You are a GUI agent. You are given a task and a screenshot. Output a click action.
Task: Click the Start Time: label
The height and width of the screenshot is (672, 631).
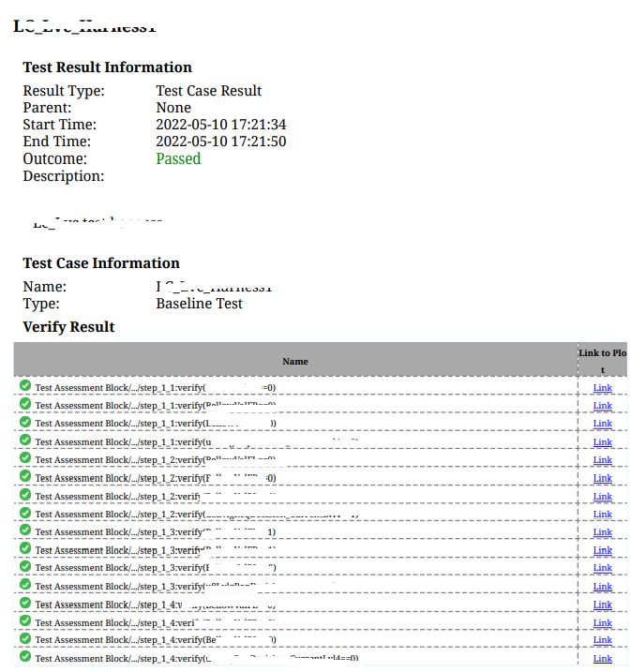click(x=60, y=125)
